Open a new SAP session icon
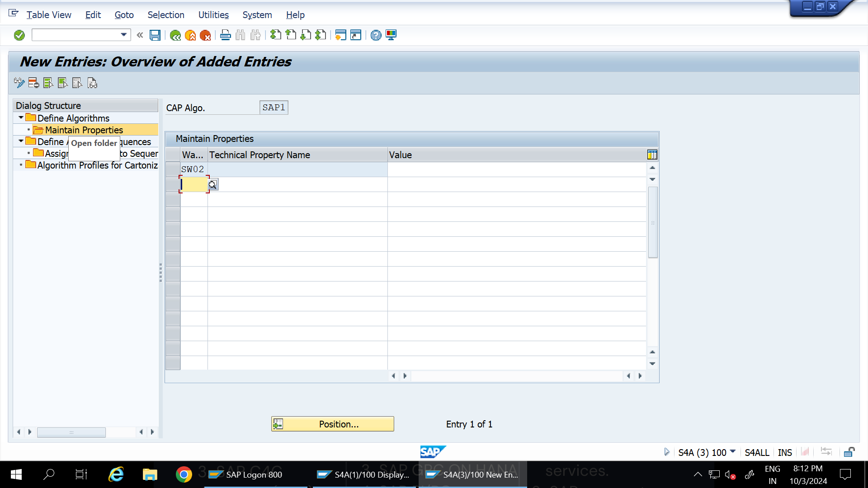Image resolution: width=868 pixels, height=488 pixels. coord(340,35)
